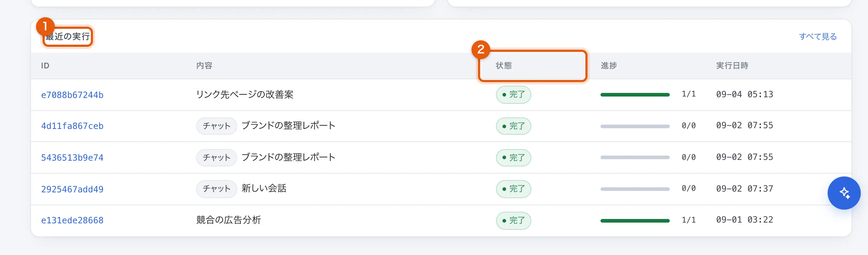
Task: Select the 競合の広告分析 row text
Action: click(x=229, y=220)
